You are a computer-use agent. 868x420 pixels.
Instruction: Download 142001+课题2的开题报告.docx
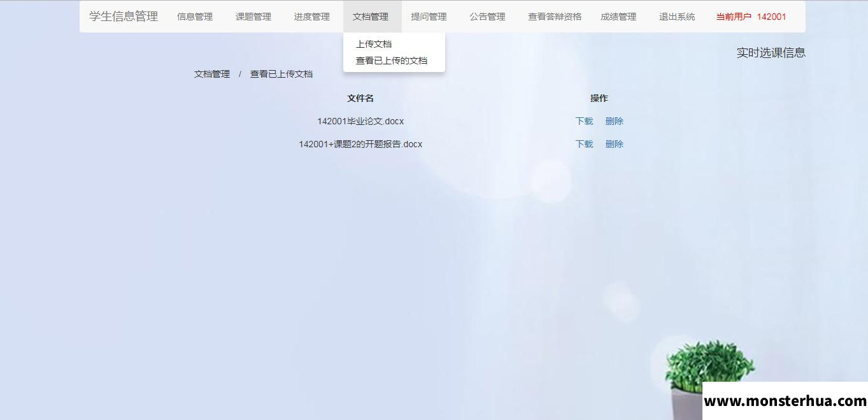click(x=584, y=144)
